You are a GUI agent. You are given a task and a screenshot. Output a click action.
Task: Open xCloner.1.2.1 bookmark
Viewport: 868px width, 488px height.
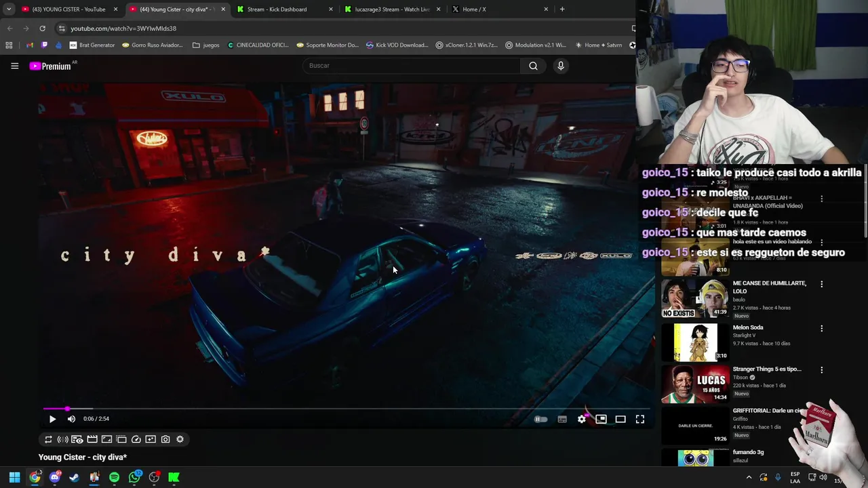tap(467, 45)
